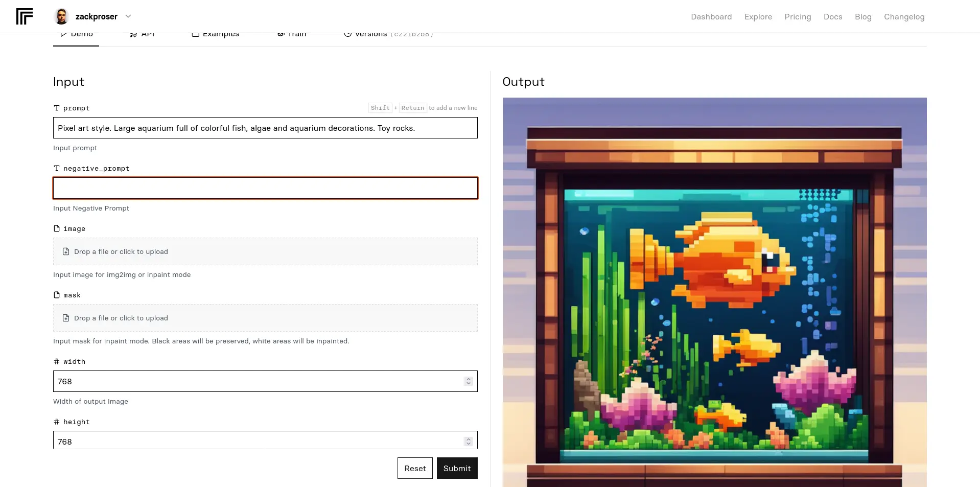Expand the zackproser account dropdown chevron

[128, 16]
